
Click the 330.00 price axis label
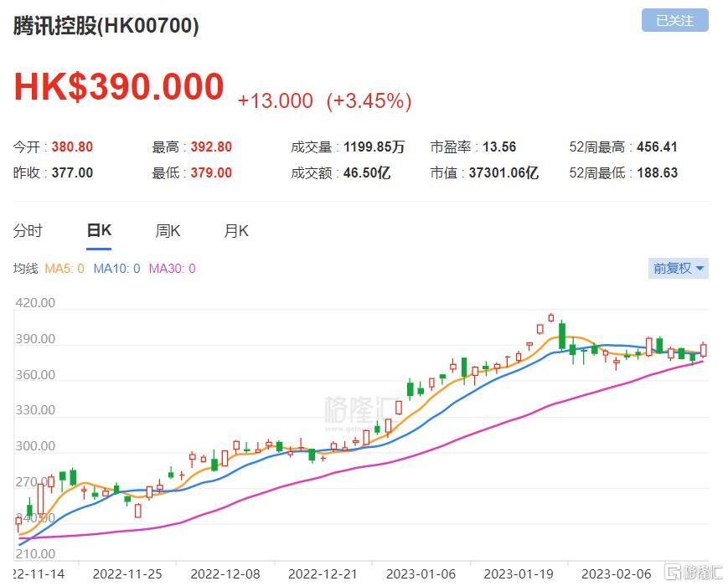tap(35, 410)
